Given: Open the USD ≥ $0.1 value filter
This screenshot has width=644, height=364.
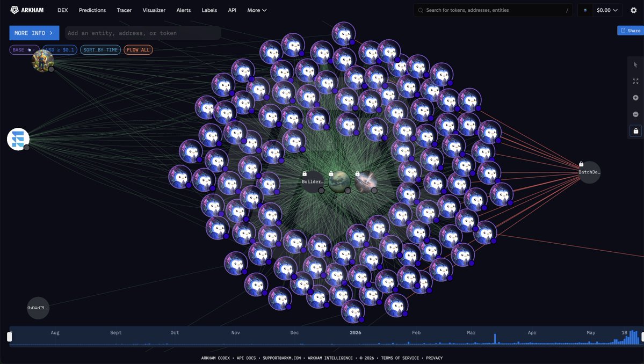Looking at the screenshot, I should (60, 49).
